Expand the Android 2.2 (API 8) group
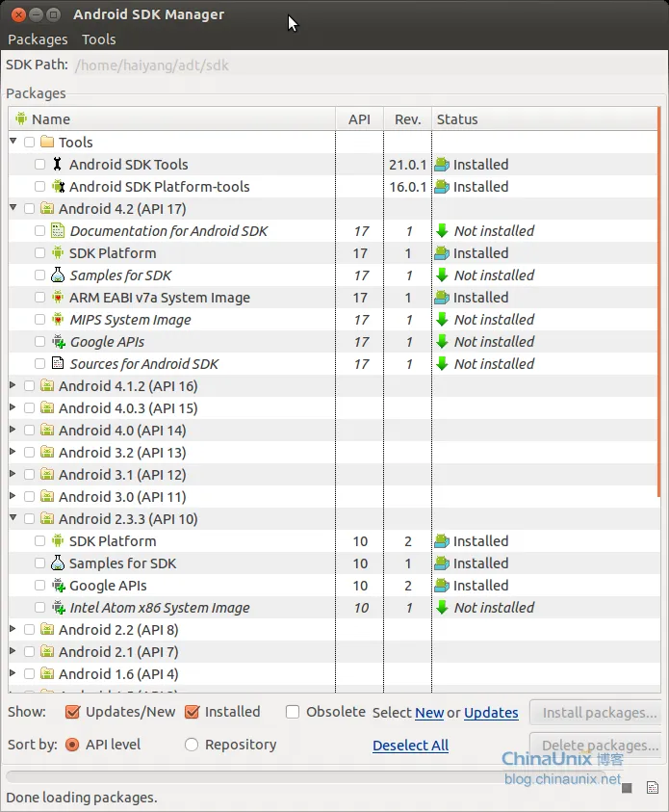This screenshot has width=669, height=812. tap(13, 629)
